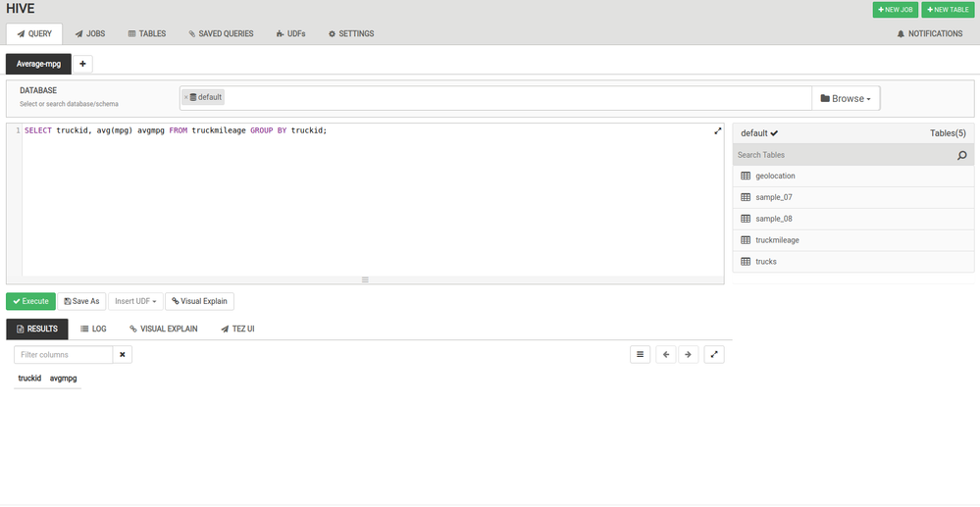Screen dimensions: 980x507
Task: Open the Browse dropdown
Action: pos(846,98)
